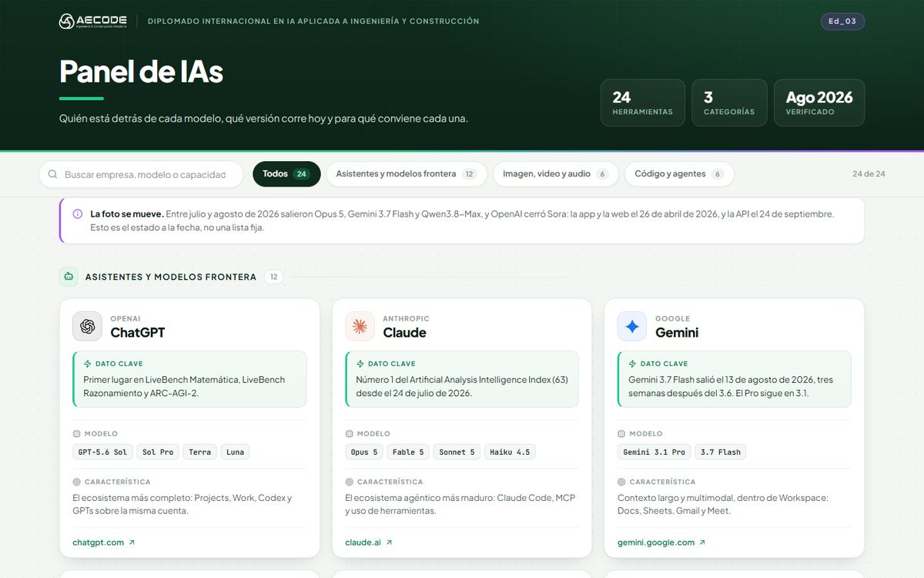924x578 pixels.
Task: Click the external arrow next to chatgpt.com
Action: [x=132, y=543]
